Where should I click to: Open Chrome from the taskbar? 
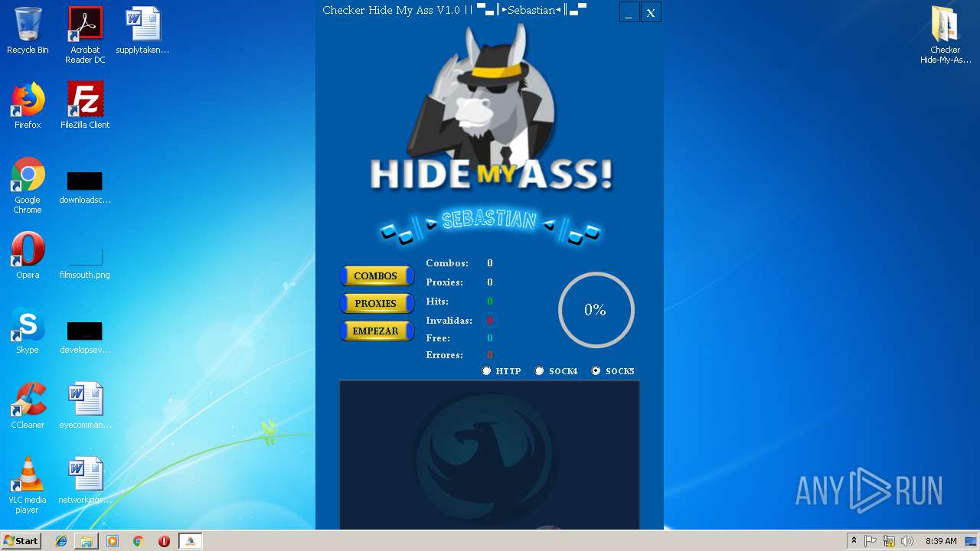pos(139,541)
